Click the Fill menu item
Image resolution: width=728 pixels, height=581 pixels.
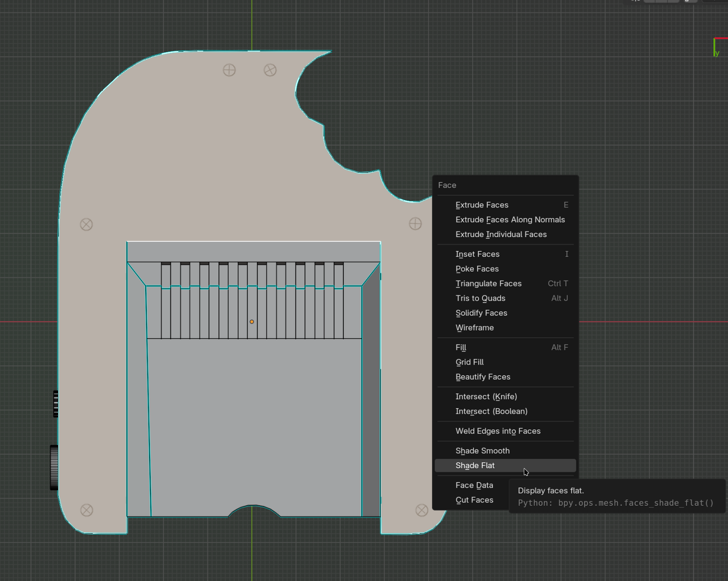tap(461, 347)
